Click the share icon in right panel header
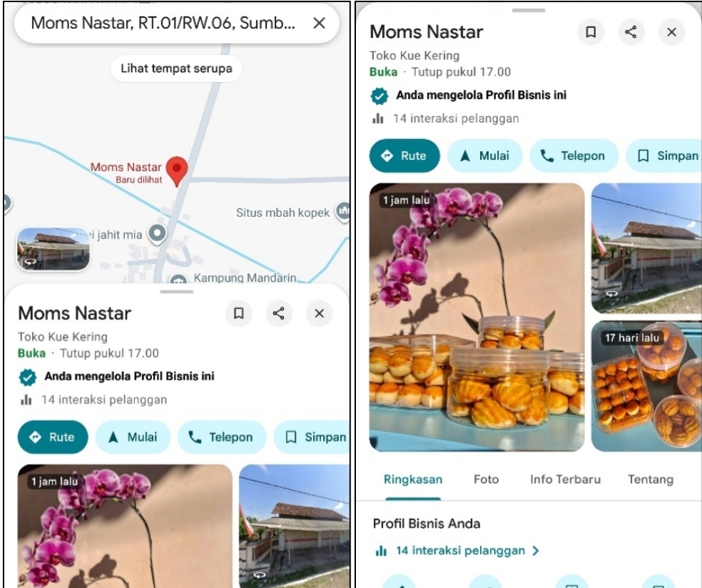 coord(631,32)
